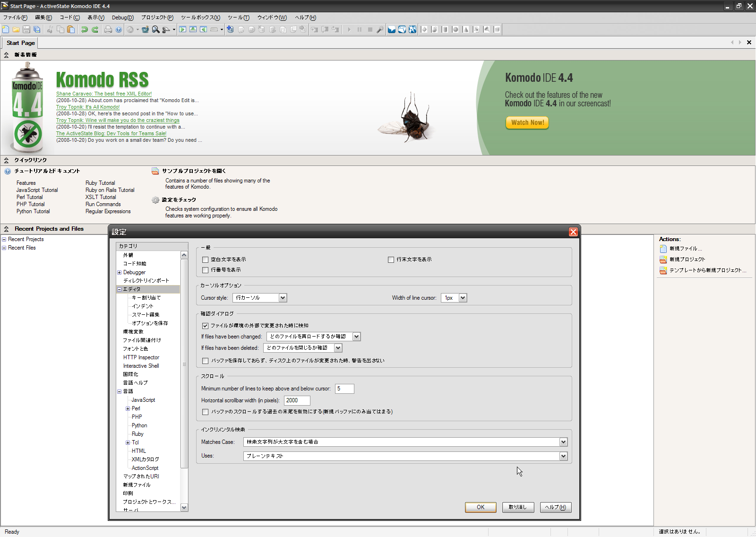Open the If files have been deleted dropdown
This screenshot has width=756, height=537.
point(338,348)
